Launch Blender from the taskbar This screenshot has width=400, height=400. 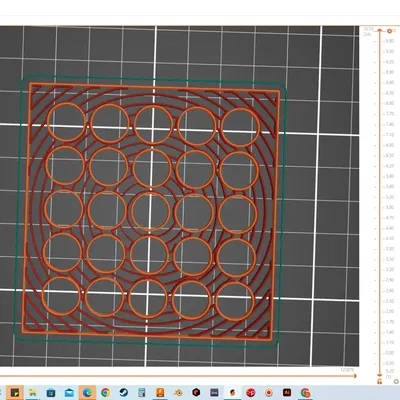click(178, 392)
